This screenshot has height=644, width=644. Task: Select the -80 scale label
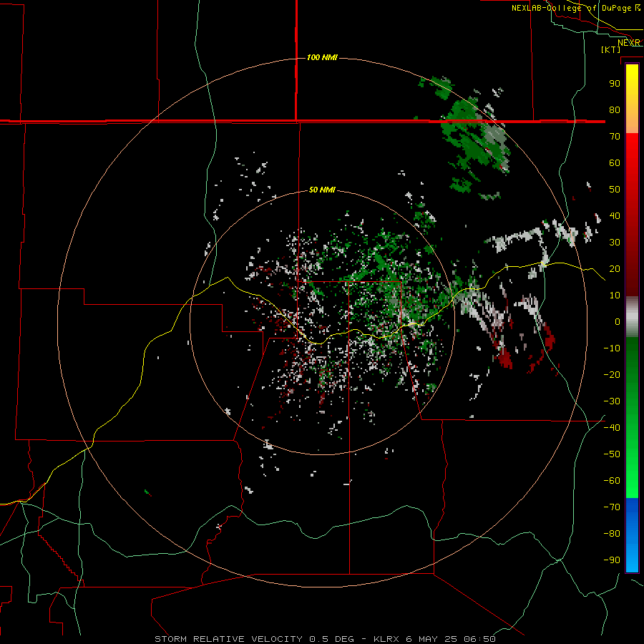612,534
